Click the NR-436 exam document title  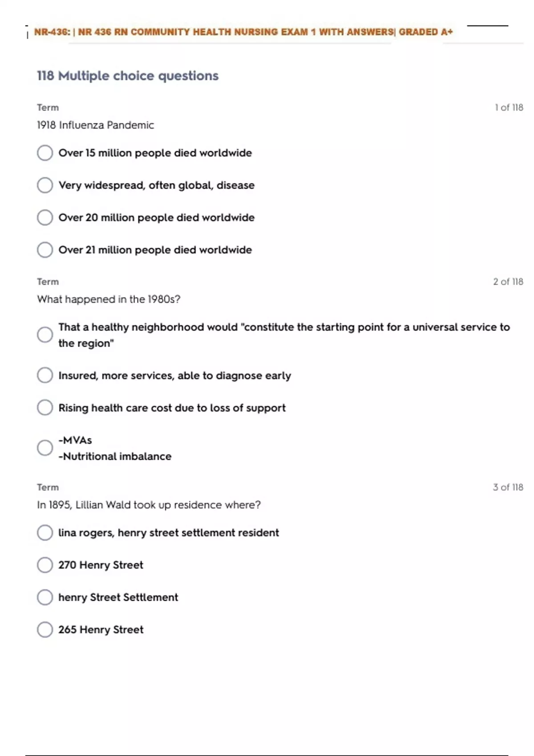[243, 32]
